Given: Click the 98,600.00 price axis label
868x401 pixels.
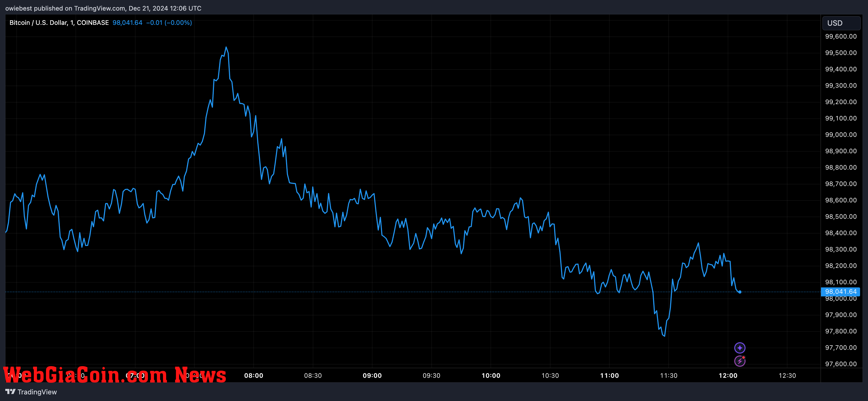Looking at the screenshot, I should (x=841, y=200).
